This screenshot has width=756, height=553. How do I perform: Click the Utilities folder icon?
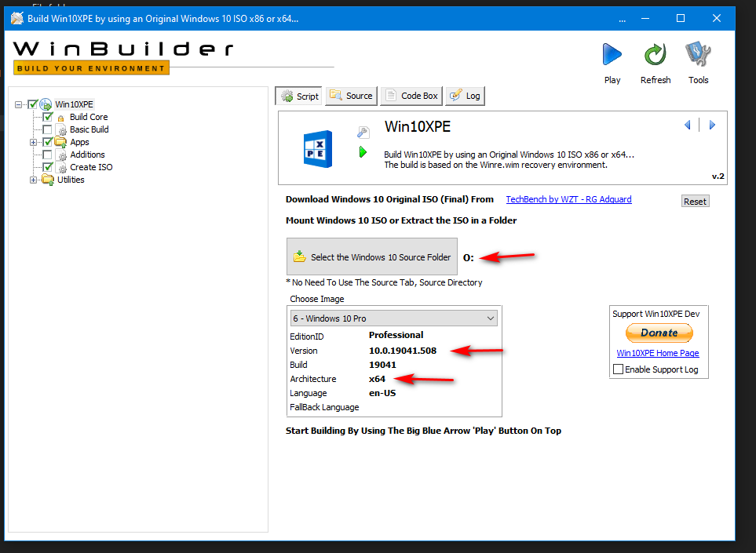(48, 180)
